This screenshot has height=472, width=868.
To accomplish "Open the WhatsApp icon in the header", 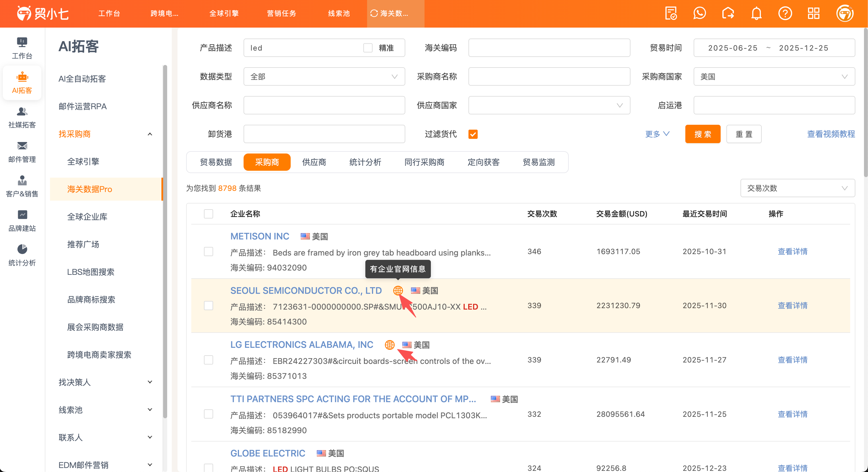I will coord(699,14).
